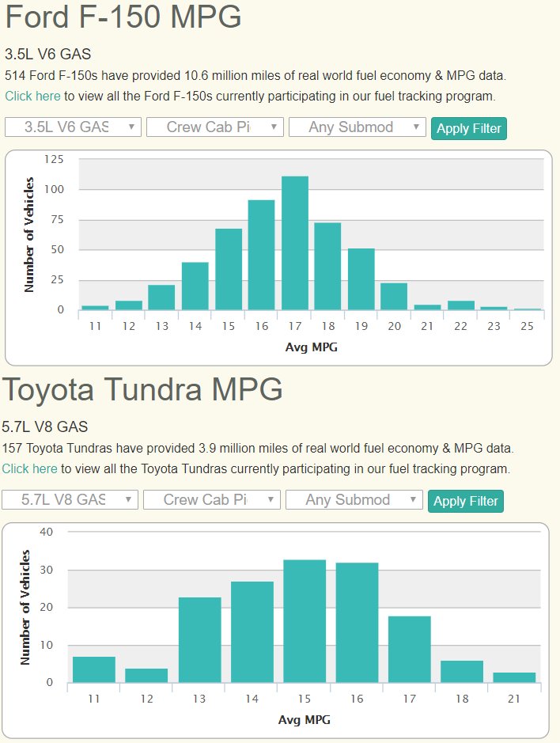
Task: Click the 125 y-axis value on Ford chart
Action: pos(54,159)
